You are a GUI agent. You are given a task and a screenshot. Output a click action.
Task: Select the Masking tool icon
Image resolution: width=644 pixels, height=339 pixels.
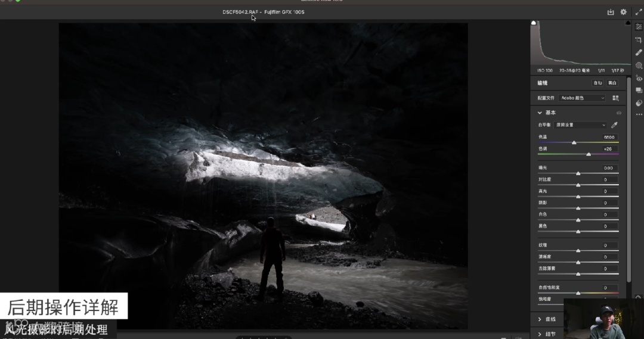point(639,66)
